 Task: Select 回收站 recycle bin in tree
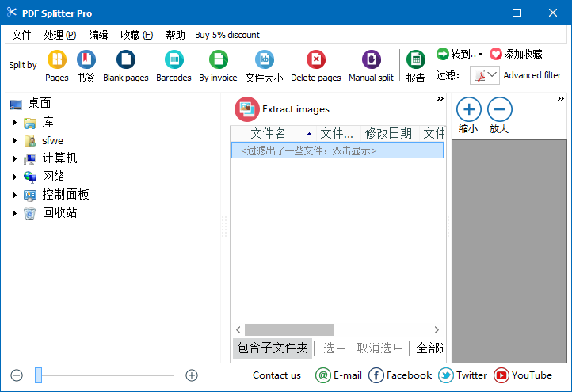pos(59,213)
